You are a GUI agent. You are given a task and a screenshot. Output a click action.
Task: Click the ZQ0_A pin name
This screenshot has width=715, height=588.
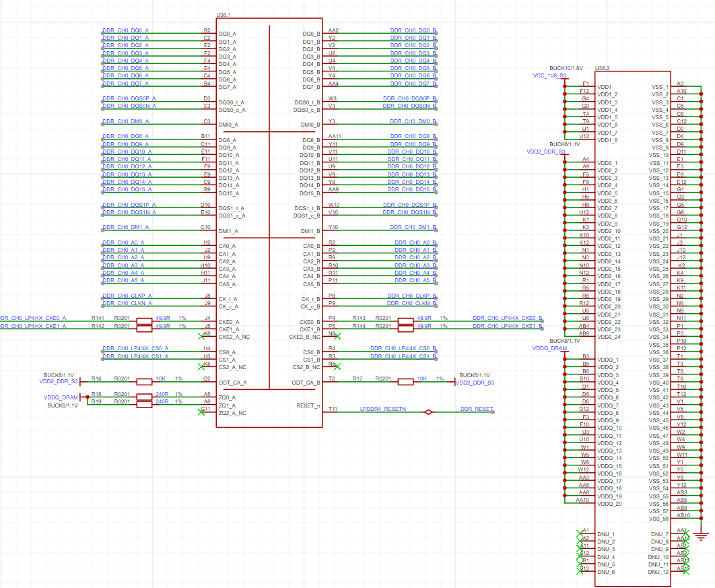coord(227,398)
